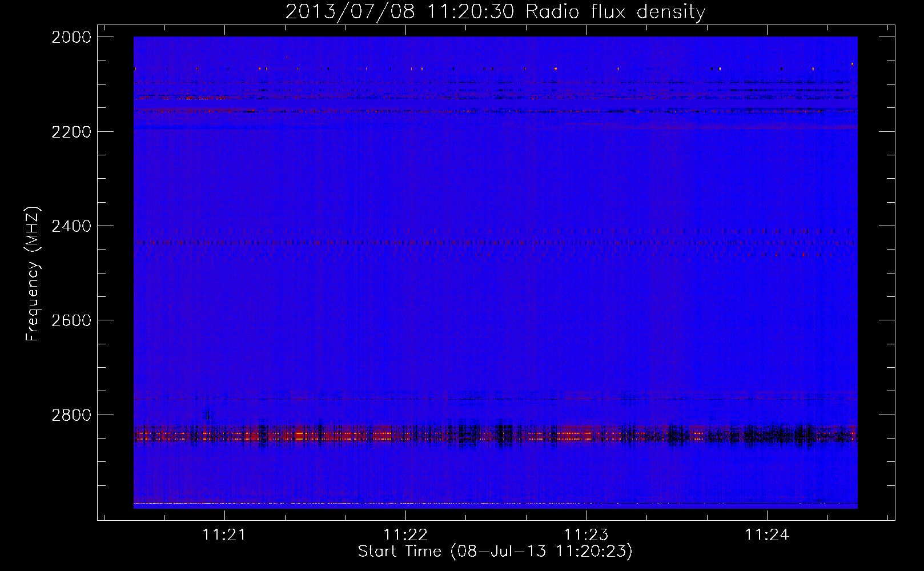924x571 pixels.
Task: Click the 11:23 time tick label
Action: click(586, 535)
